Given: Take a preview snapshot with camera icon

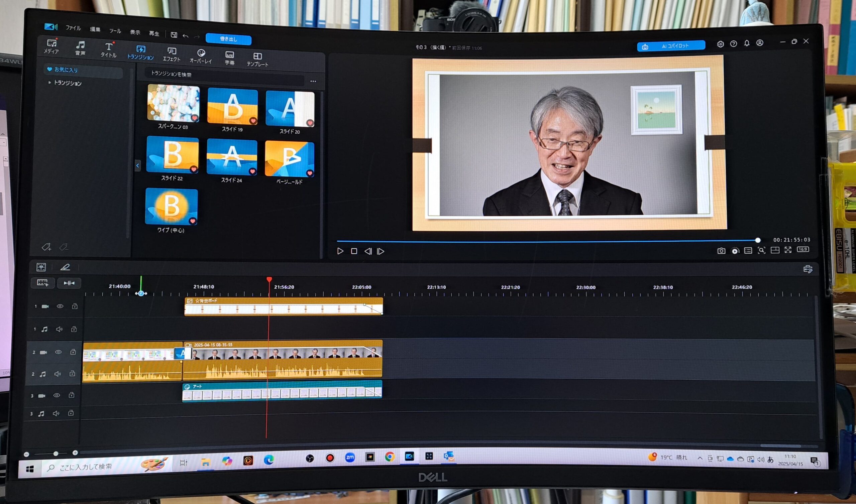Looking at the screenshot, I should pos(721,251).
